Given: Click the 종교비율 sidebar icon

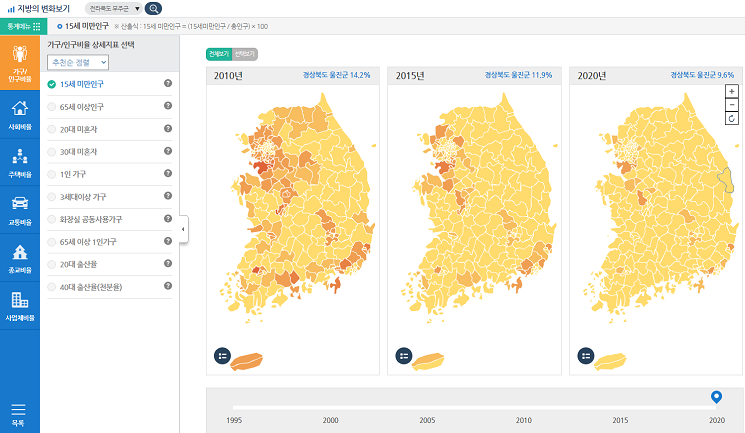Looking at the screenshot, I should tap(19, 257).
